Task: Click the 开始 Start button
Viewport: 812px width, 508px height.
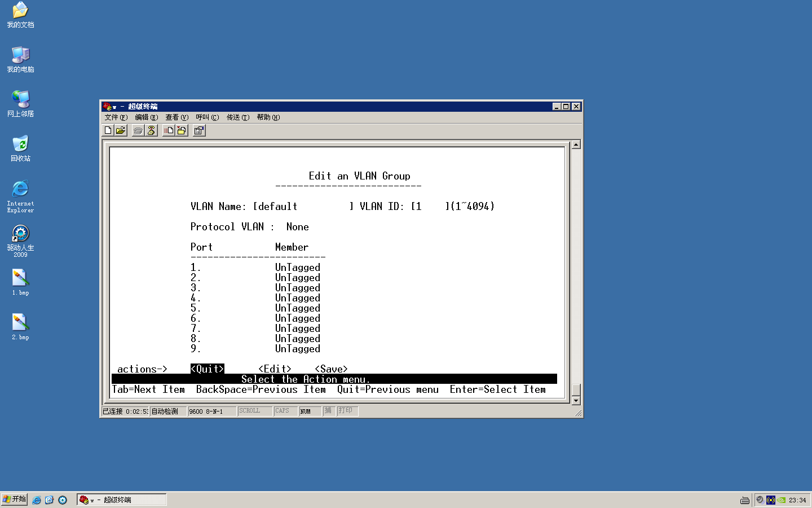Action: coord(14,500)
